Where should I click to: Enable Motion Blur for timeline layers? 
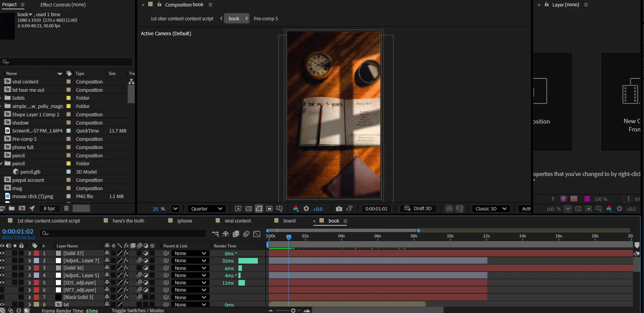click(x=246, y=234)
